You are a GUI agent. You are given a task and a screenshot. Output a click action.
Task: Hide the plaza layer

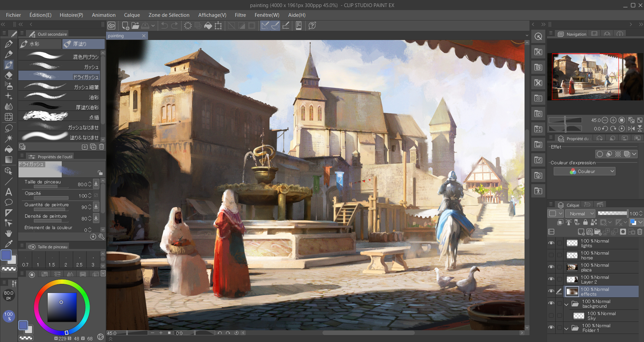click(551, 267)
